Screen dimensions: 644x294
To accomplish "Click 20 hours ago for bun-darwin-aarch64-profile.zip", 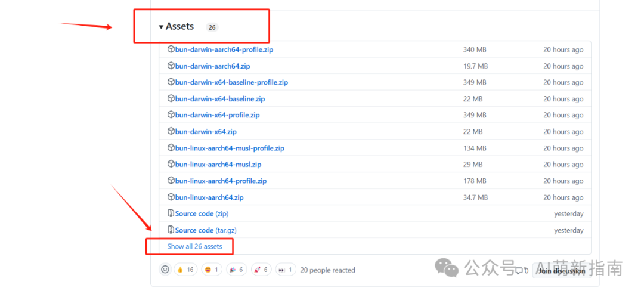I will point(563,49).
